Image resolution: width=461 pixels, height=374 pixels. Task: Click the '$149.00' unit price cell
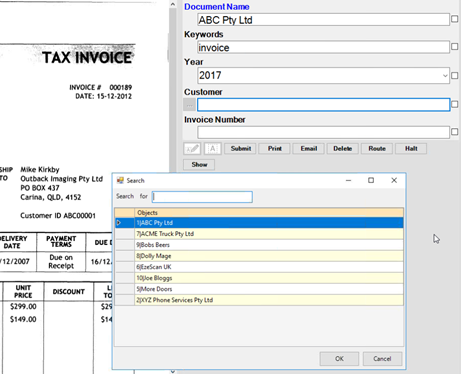pyautogui.click(x=23, y=319)
